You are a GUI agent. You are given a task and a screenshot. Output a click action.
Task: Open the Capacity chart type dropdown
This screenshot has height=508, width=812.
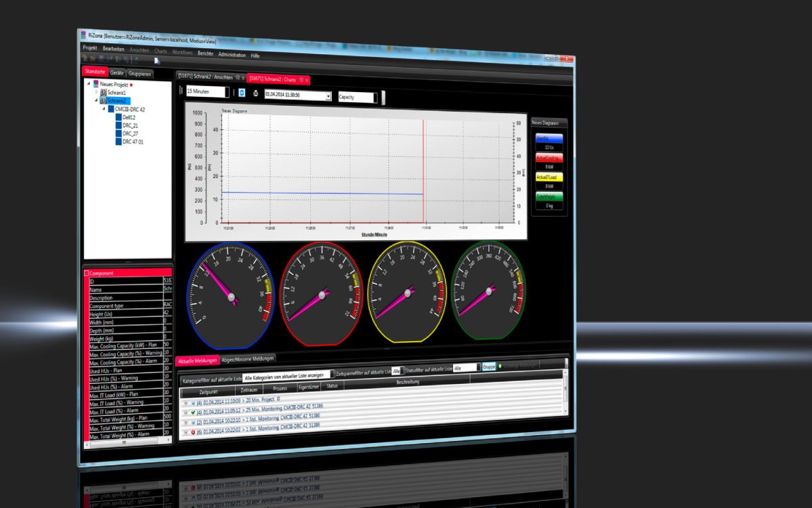pos(375,98)
